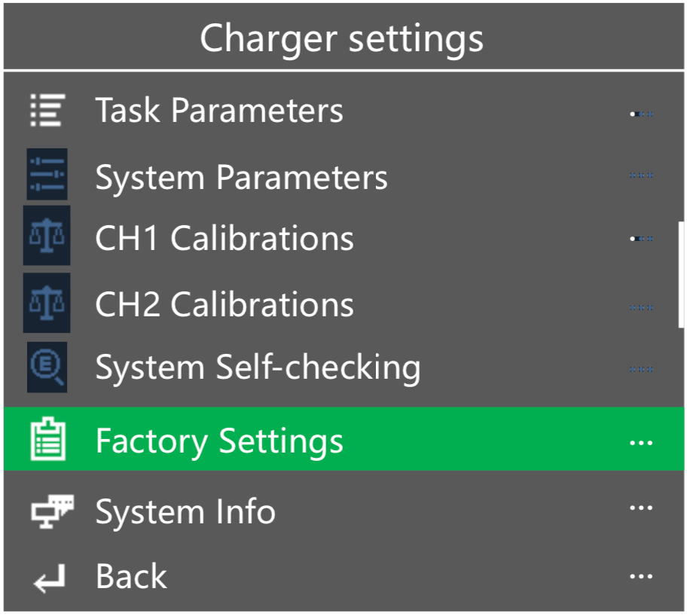Select the Task Parameters menu entry
The image size is (687, 616).
tap(218, 111)
